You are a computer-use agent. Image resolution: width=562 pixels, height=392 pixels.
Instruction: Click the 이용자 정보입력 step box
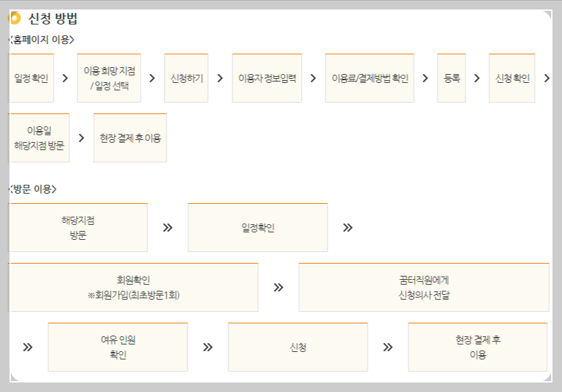coord(268,77)
